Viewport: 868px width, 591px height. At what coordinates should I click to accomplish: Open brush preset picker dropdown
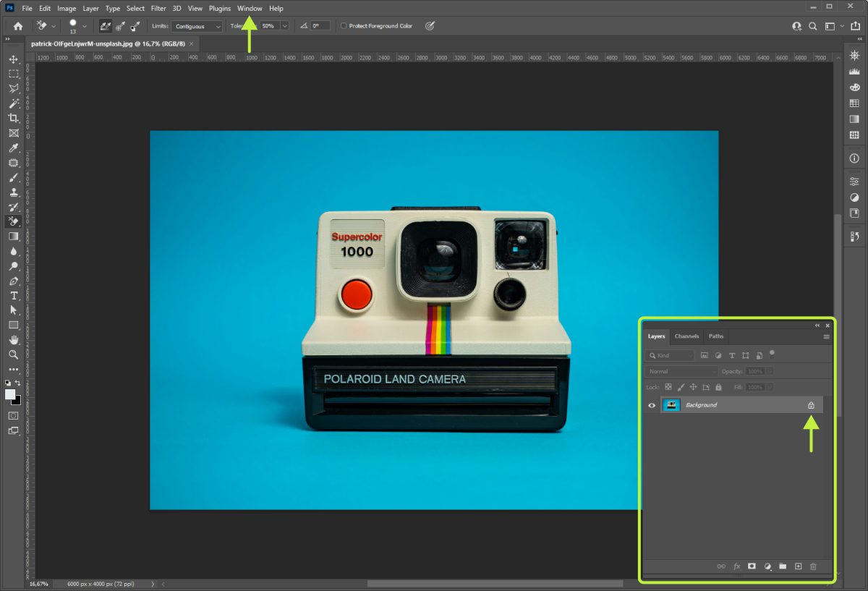(x=85, y=26)
